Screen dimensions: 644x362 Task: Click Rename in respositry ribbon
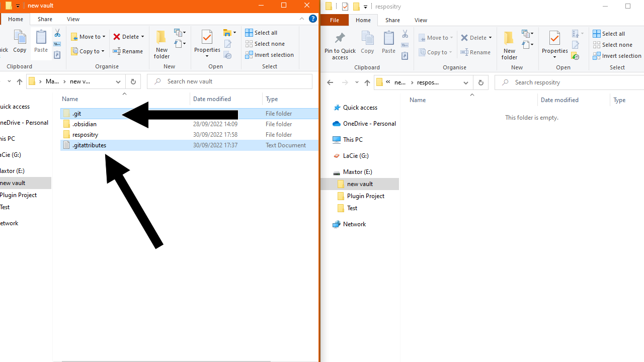click(475, 52)
